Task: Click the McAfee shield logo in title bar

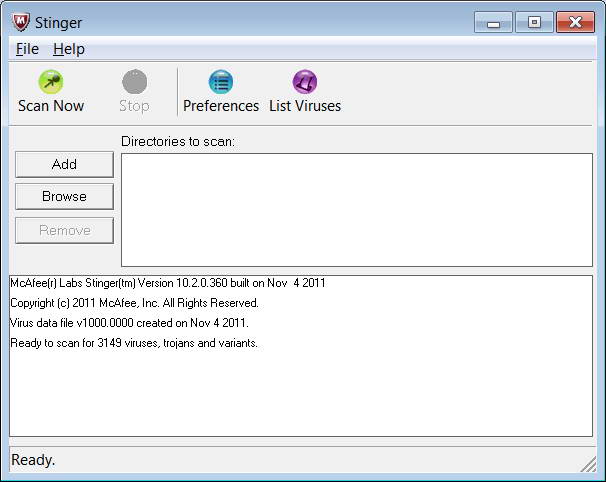Action: [20, 22]
